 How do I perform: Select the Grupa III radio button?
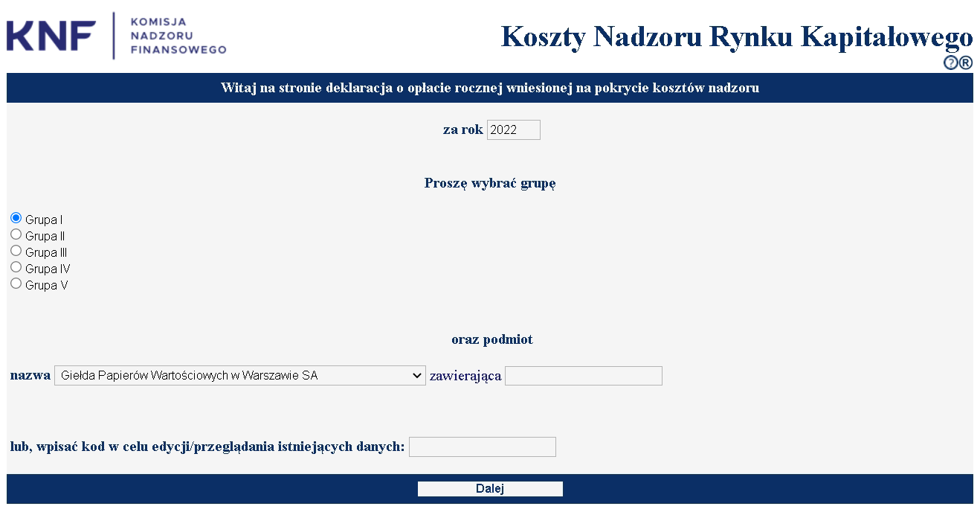click(16, 251)
